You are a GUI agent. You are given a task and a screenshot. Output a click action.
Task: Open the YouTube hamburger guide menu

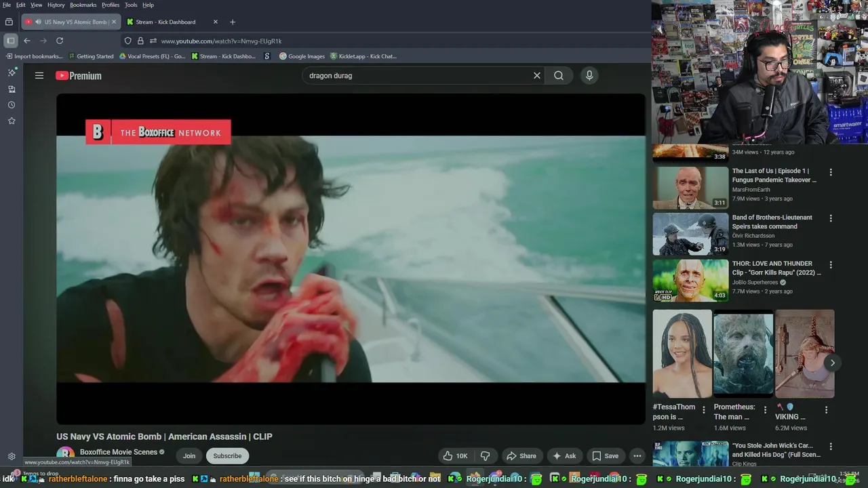pos(39,76)
